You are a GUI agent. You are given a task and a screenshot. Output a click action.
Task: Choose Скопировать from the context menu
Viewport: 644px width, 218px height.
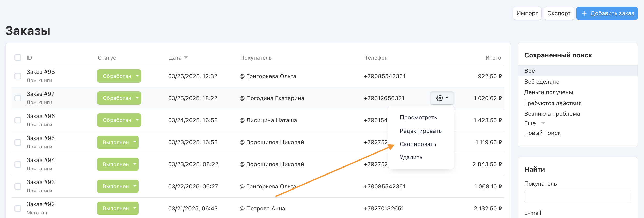(418, 144)
